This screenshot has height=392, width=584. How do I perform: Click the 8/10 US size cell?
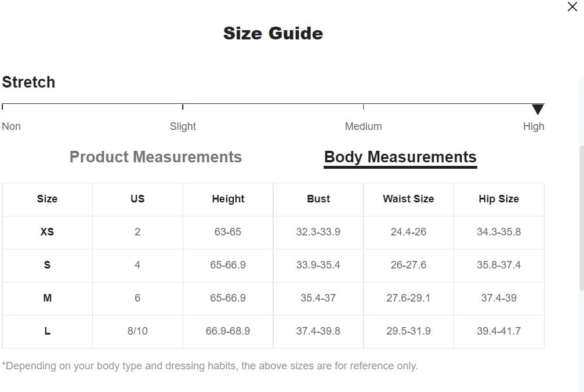coord(137,331)
